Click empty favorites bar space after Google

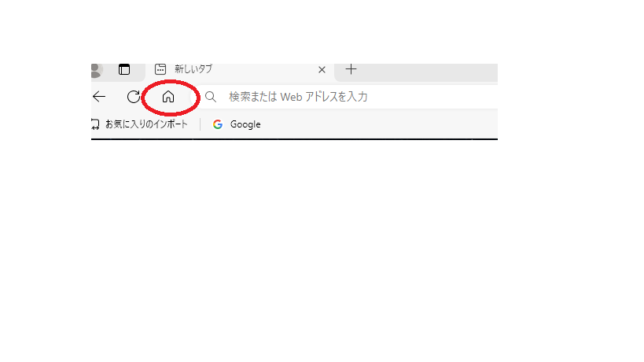380,124
